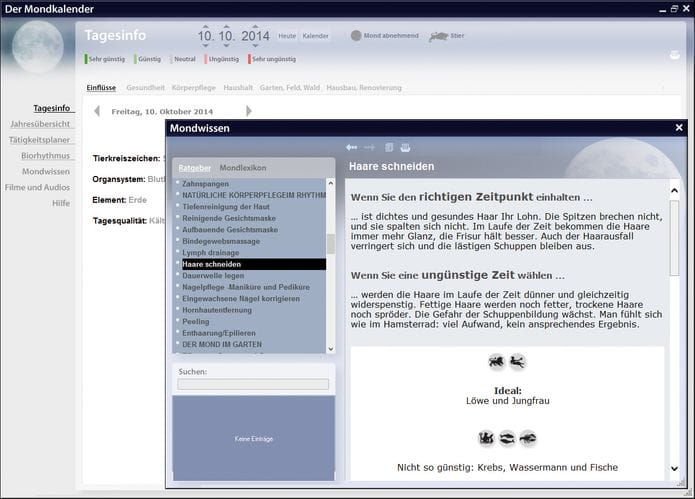695x499 pixels.
Task: Print the Haare schneiden article
Action: [405, 147]
